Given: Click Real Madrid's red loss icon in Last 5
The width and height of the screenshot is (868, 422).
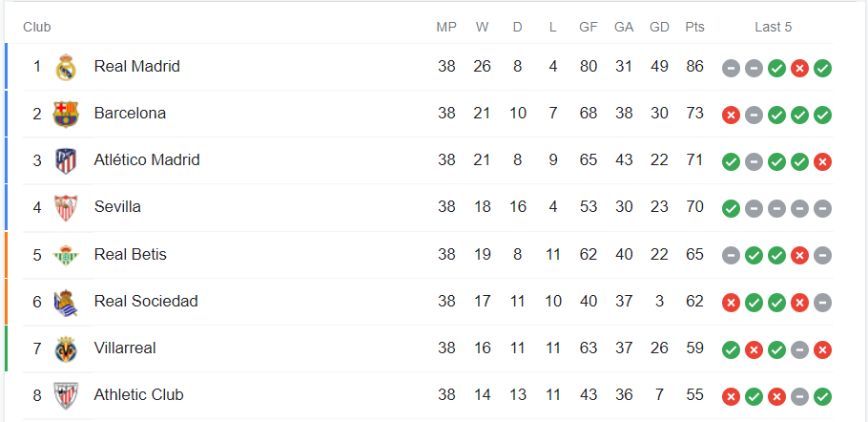Looking at the screenshot, I should click(799, 68).
